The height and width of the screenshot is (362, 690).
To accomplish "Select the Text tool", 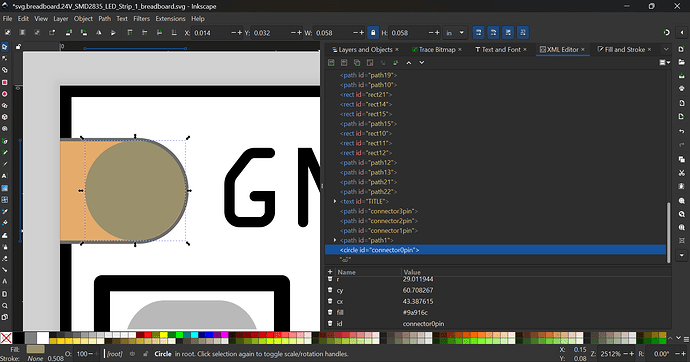I will click(x=5, y=176).
